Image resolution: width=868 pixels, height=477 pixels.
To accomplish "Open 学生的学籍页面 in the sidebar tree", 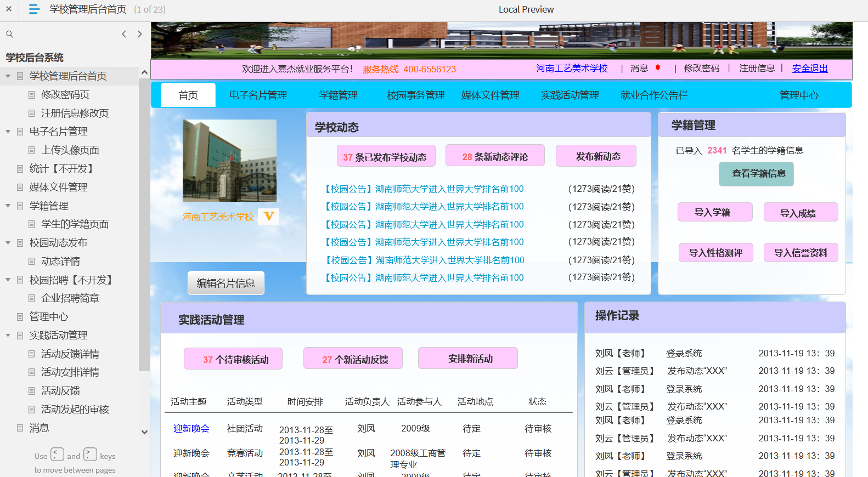I will point(75,224).
